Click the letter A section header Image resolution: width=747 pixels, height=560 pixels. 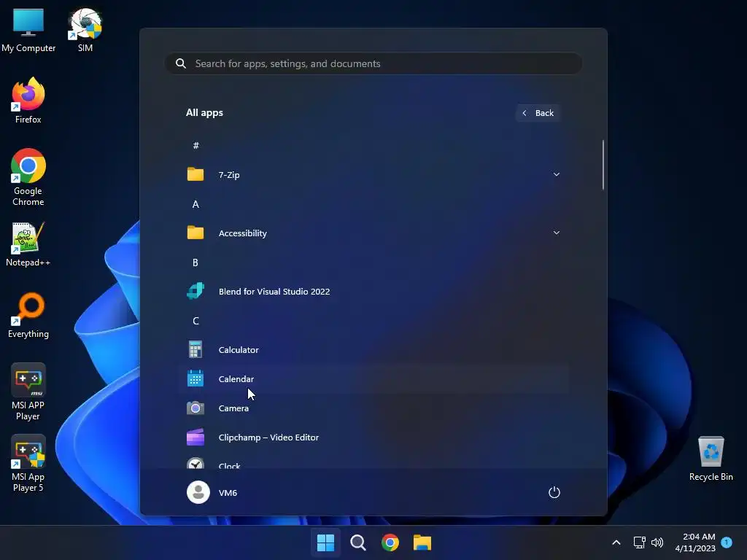[196, 204]
